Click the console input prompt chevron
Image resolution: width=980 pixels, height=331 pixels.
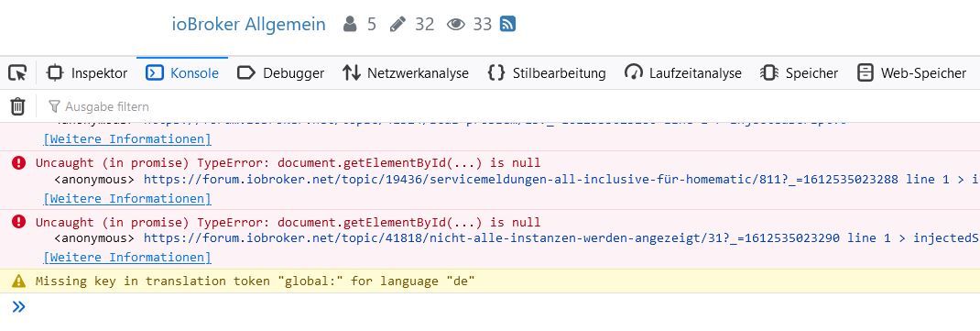pyautogui.click(x=18, y=306)
